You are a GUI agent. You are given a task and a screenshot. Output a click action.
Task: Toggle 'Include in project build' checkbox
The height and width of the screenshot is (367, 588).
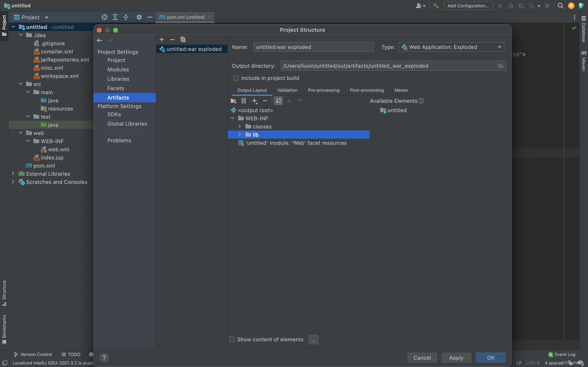[235, 78]
